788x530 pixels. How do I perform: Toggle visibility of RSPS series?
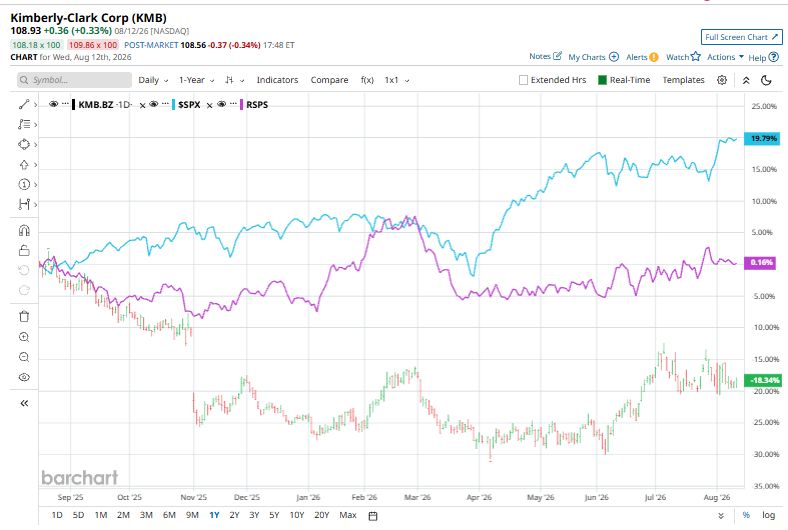click(221, 104)
